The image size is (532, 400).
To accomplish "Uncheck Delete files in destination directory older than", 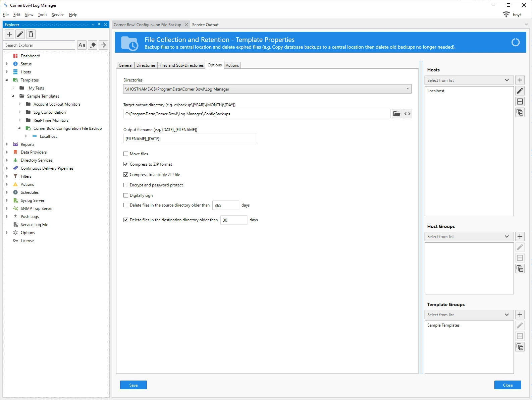I will pyautogui.click(x=126, y=220).
